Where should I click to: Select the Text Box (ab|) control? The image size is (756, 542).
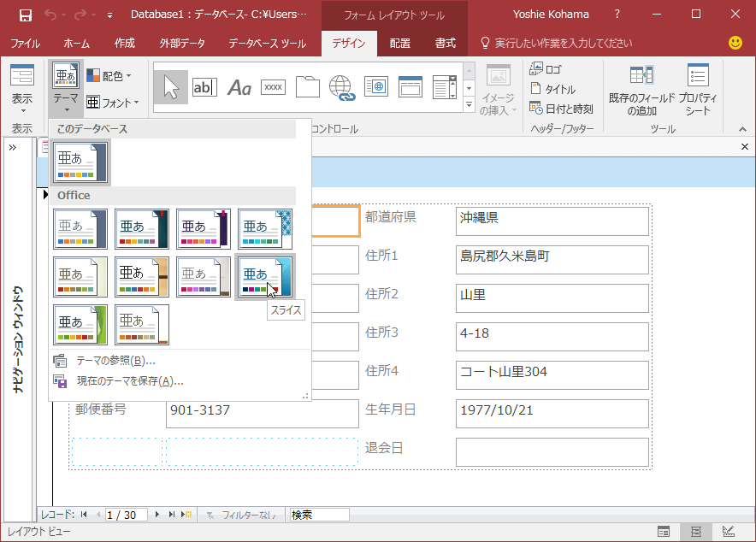tap(204, 87)
